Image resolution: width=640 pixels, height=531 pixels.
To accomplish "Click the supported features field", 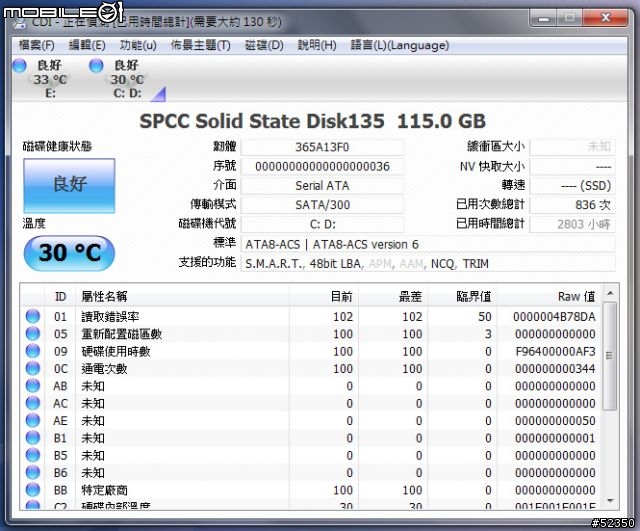I will click(428, 264).
